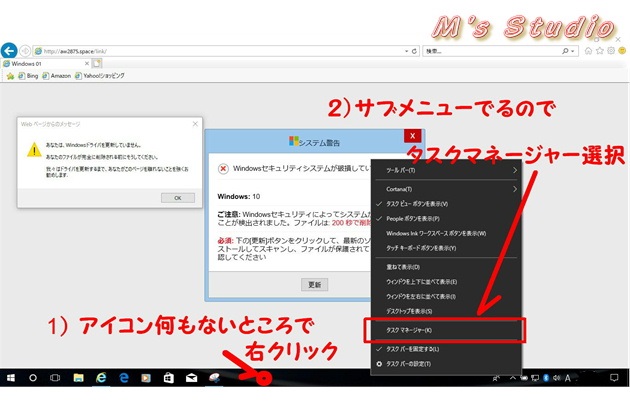
Task: Click the battery power tray icon
Action: [524, 378]
